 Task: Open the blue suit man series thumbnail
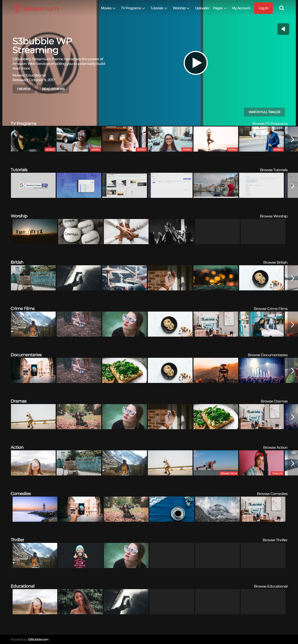261,139
